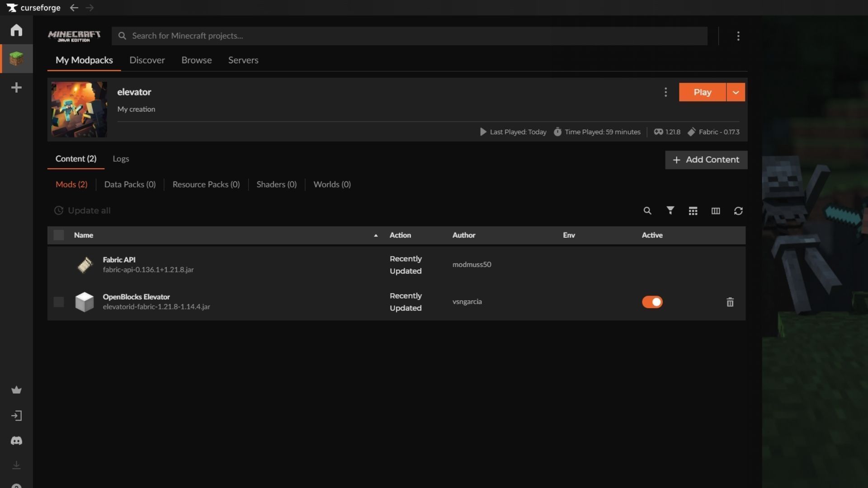
Task: Check the OpenBlocks Elevator row checkbox
Action: pyautogui.click(x=58, y=302)
